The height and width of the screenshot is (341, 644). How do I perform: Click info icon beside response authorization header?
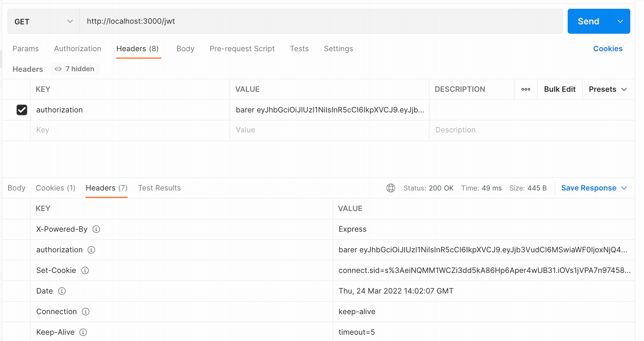91,250
